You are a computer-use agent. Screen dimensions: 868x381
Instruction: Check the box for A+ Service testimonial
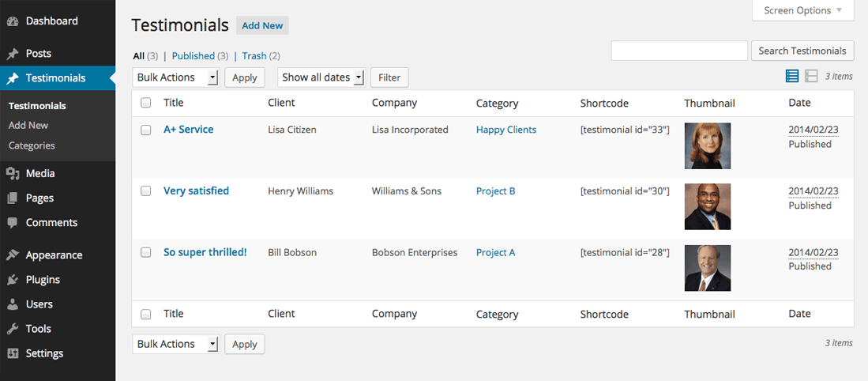click(146, 130)
